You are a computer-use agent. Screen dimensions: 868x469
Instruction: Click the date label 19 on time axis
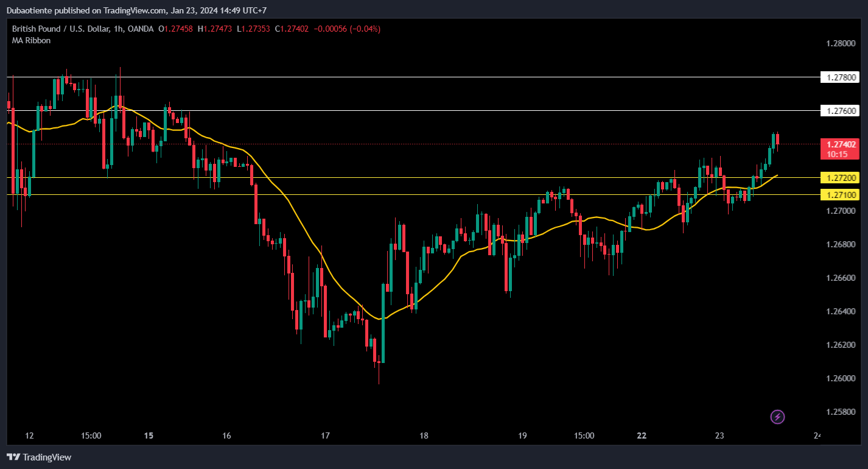[522, 436]
